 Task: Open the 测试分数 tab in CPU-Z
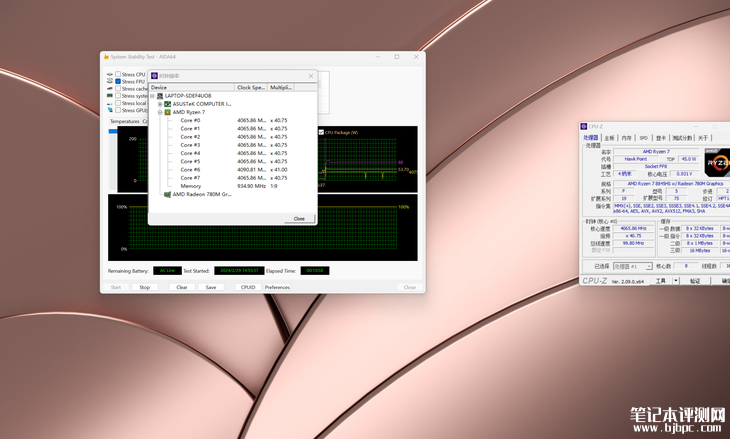coord(682,138)
